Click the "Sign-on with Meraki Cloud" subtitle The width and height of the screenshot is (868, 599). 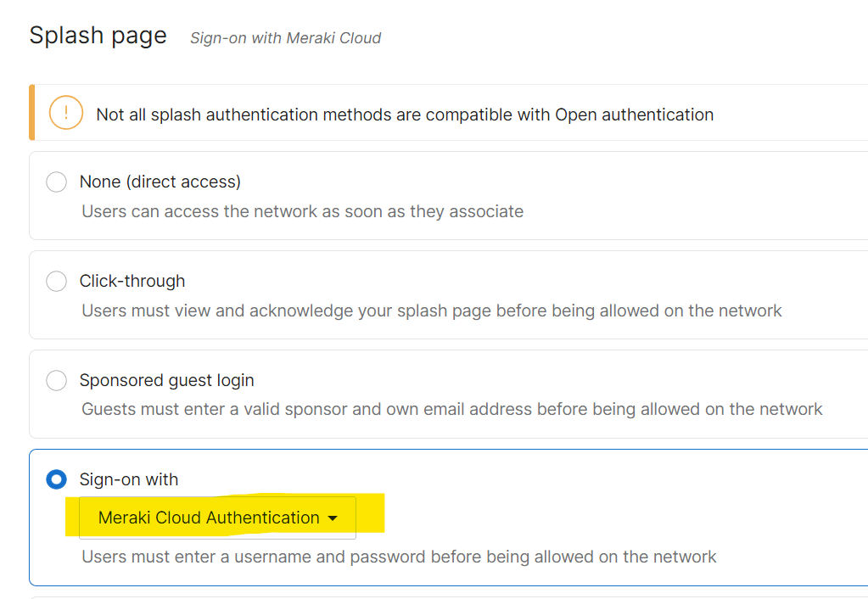(285, 38)
